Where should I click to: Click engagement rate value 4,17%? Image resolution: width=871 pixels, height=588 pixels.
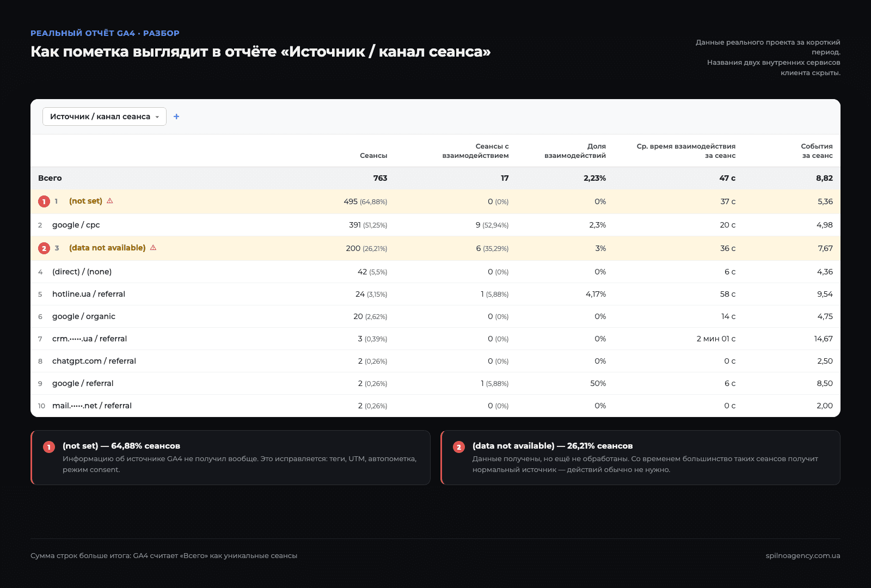pos(596,294)
